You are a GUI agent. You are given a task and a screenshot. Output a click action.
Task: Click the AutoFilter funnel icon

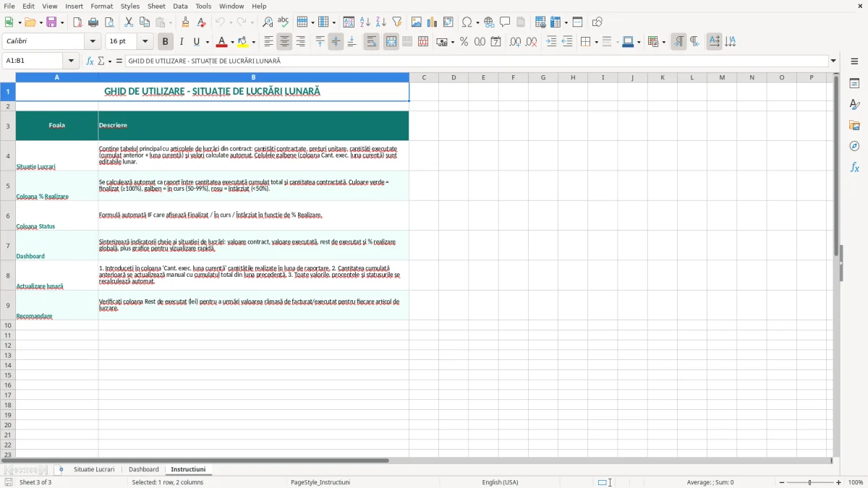(397, 22)
